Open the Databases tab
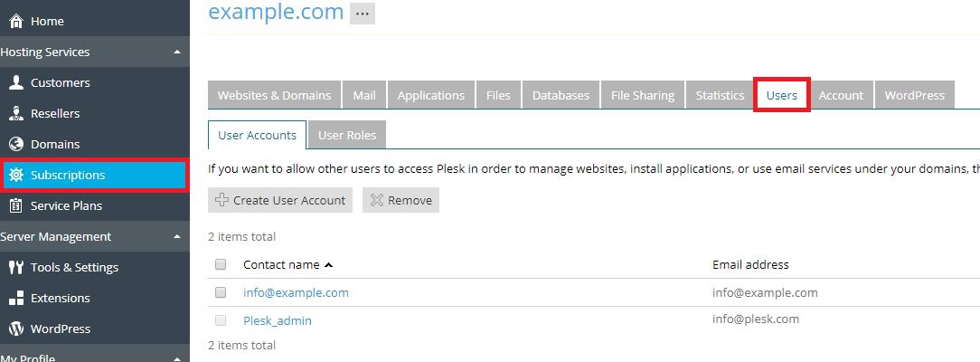980x362 pixels. tap(561, 95)
